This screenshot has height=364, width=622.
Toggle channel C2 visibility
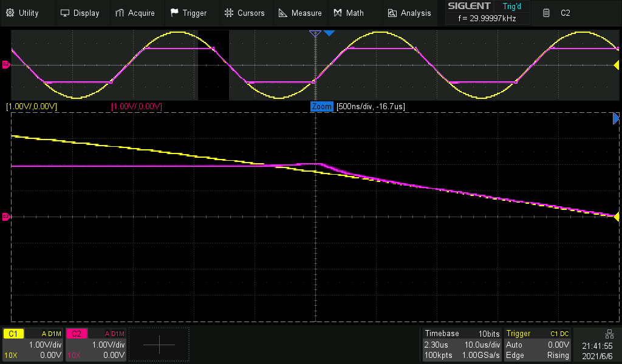pos(76,333)
